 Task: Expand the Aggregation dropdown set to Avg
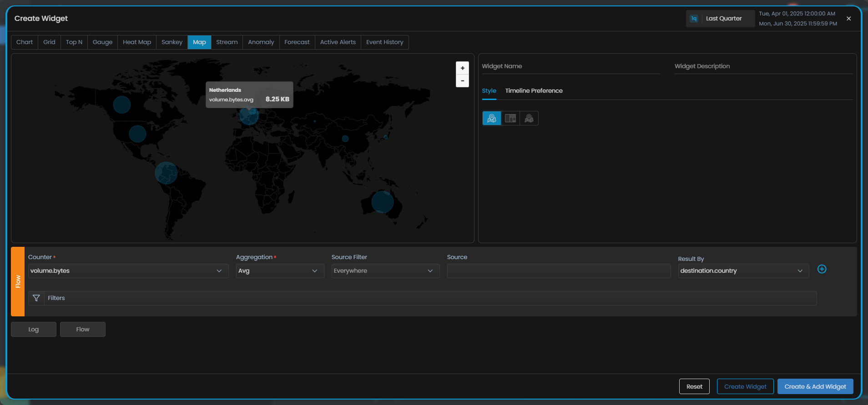(279, 271)
